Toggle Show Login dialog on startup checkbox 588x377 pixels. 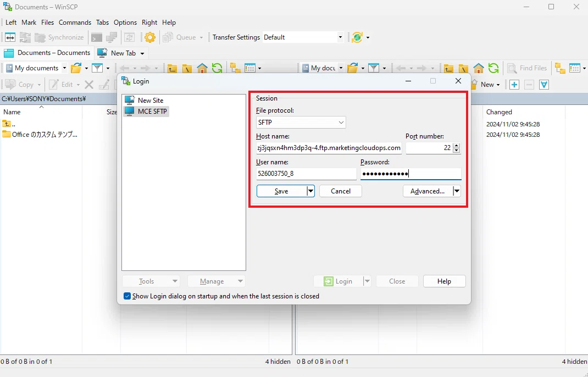coord(127,296)
